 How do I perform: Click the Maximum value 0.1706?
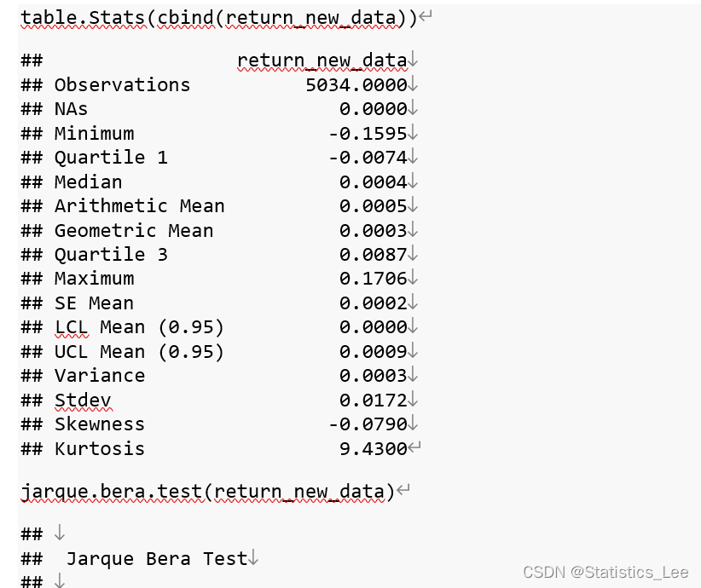pyautogui.click(x=374, y=279)
